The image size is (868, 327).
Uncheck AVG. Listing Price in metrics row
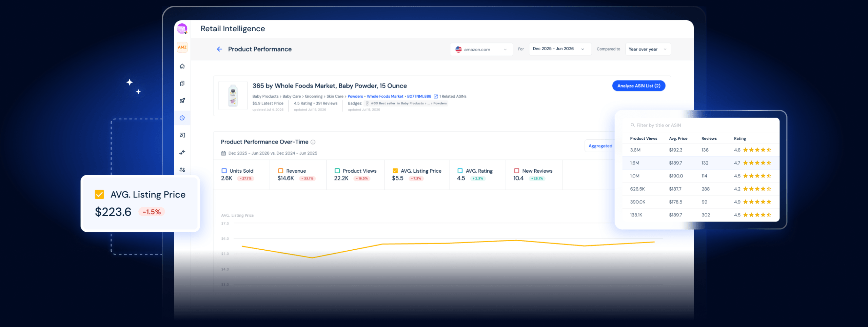click(395, 171)
